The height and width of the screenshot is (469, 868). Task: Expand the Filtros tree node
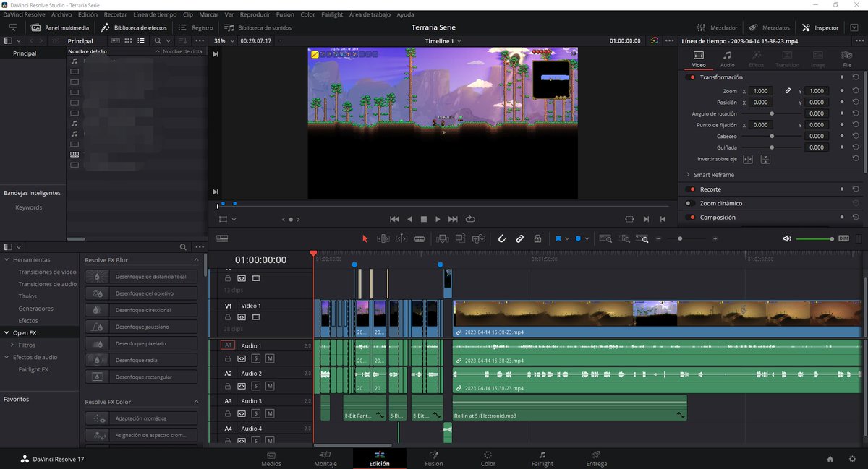coord(12,345)
